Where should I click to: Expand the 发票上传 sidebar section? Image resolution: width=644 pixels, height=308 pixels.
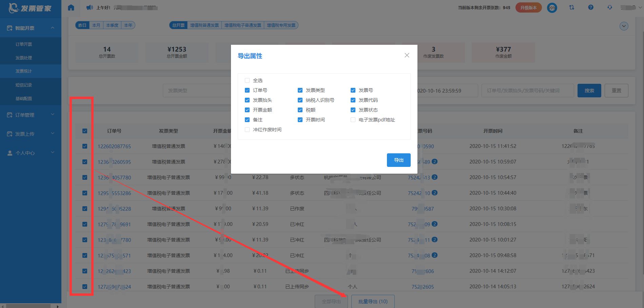pos(53,134)
